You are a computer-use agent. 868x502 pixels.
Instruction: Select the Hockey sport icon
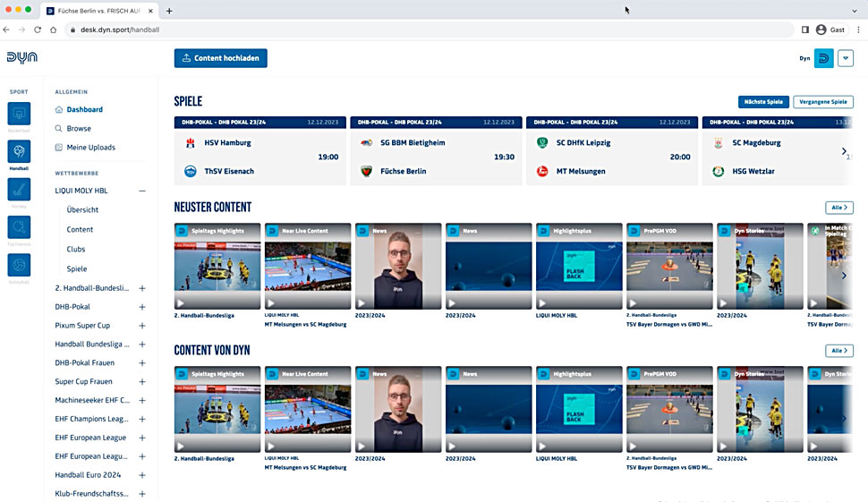19,190
